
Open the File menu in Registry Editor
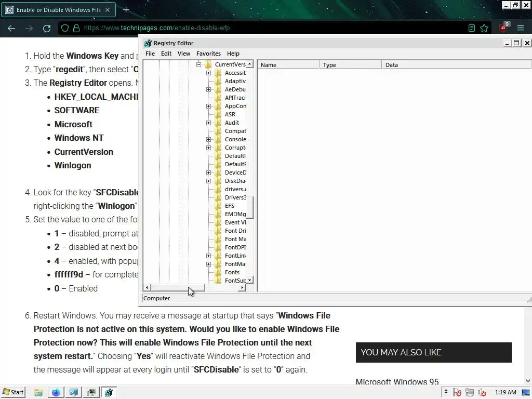150,54
